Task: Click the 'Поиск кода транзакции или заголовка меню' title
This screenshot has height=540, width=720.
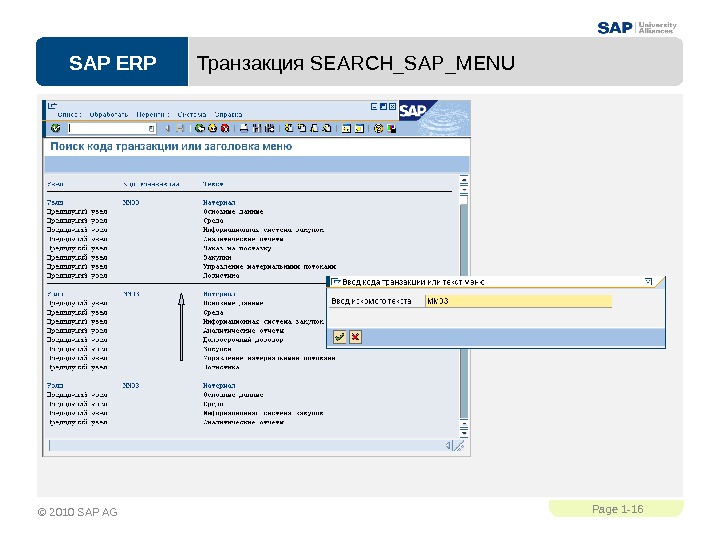Action: [x=171, y=146]
